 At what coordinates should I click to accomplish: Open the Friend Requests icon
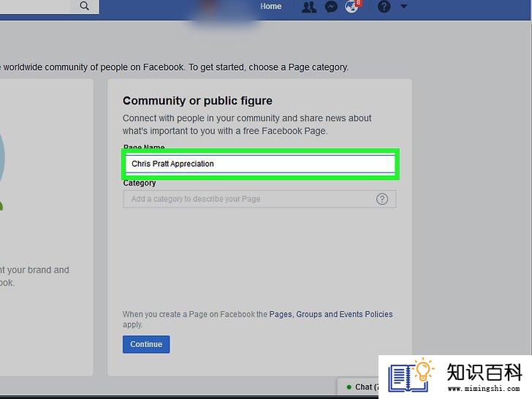[x=308, y=7]
